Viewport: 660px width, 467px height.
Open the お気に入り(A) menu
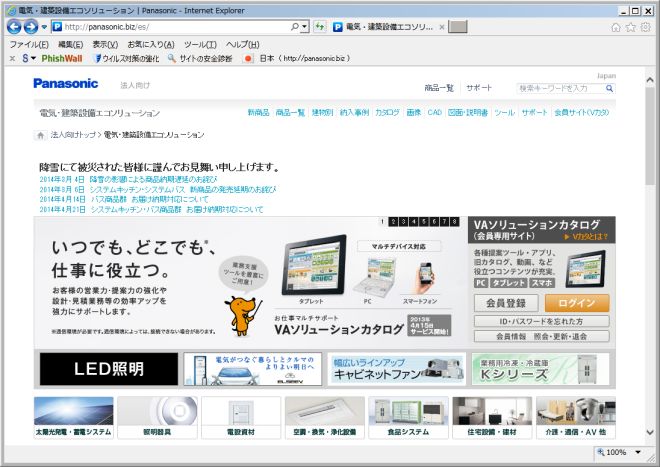(151, 44)
